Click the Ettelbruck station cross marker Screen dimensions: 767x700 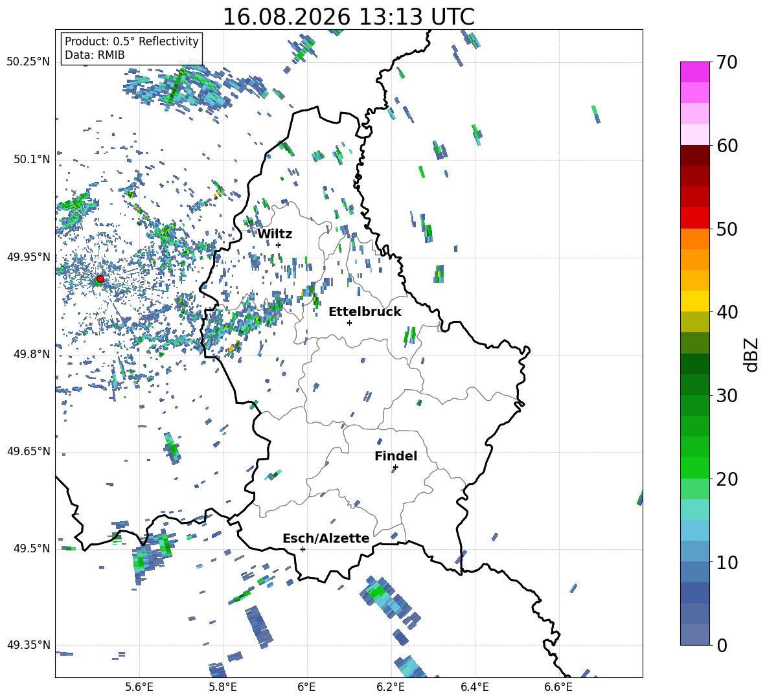(x=349, y=322)
